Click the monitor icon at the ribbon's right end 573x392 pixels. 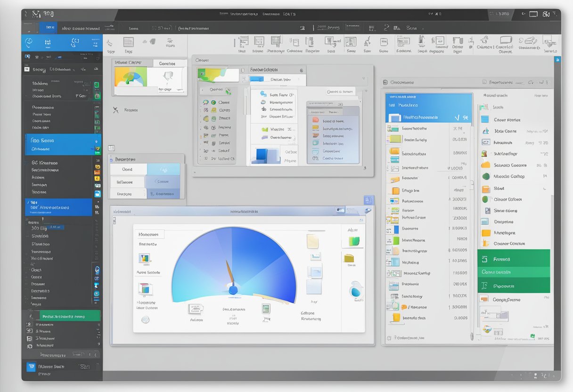(x=506, y=41)
